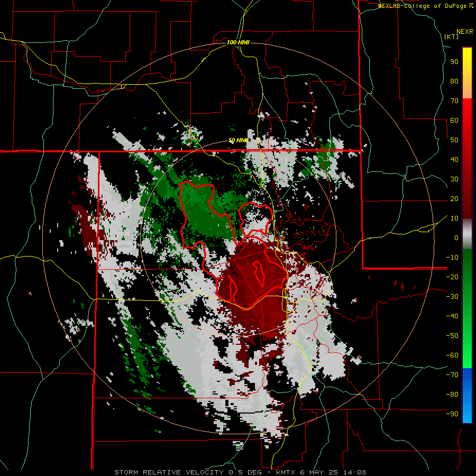Click the 70 value on the velocity scale
Screen dimensions: 476x476
(x=454, y=101)
